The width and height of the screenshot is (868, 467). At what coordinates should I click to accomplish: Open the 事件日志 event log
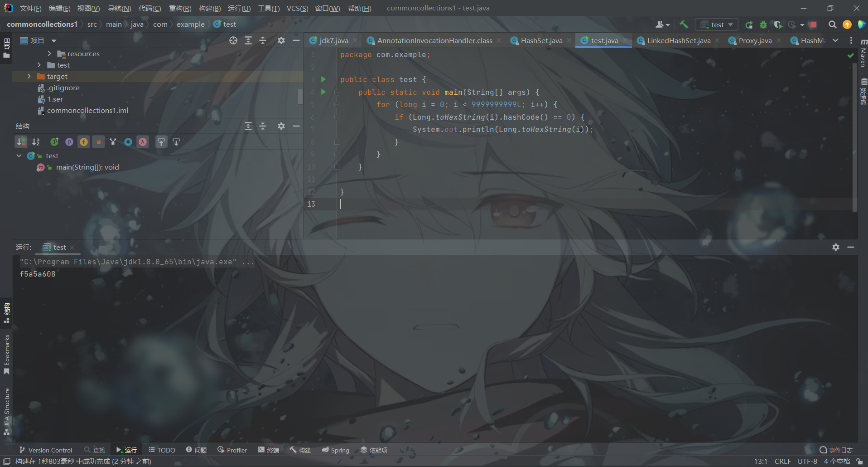tap(836, 450)
